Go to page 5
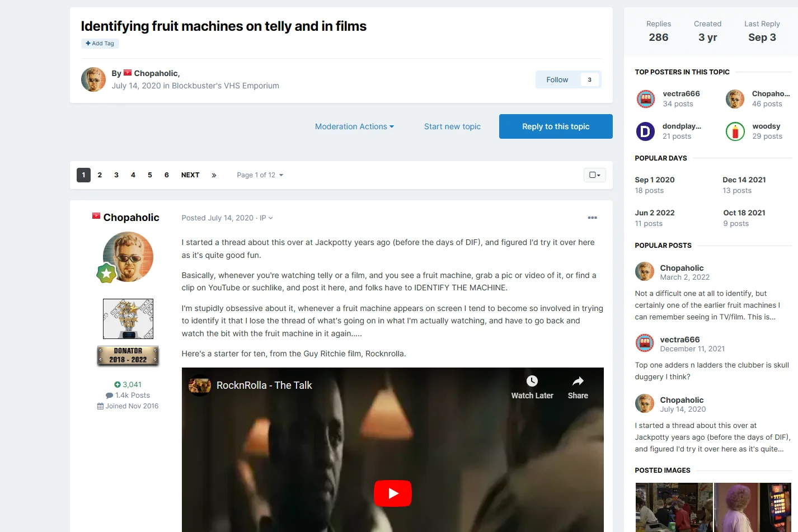Screen dimensions: 798x532 click(x=150, y=175)
